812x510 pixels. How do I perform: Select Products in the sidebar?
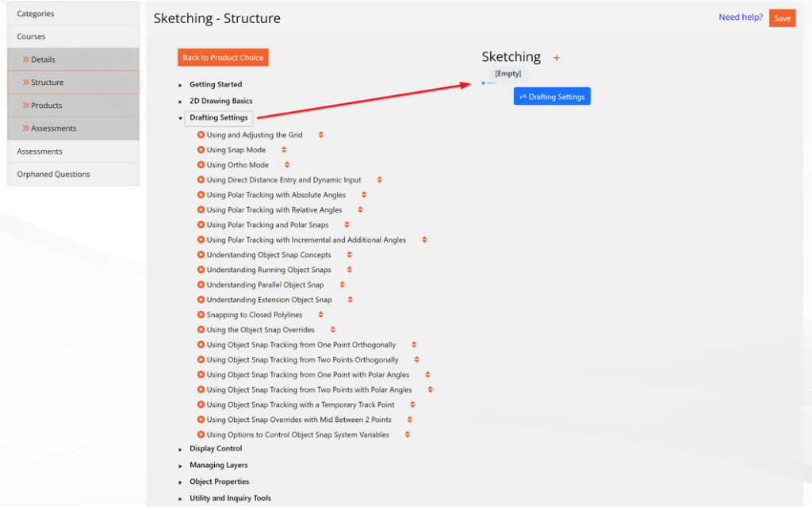coord(46,105)
